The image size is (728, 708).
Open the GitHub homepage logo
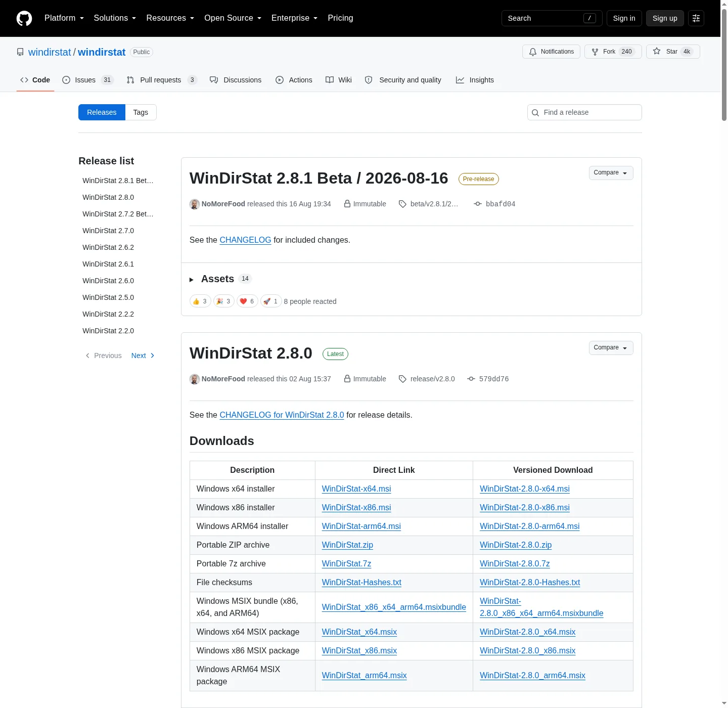point(24,18)
